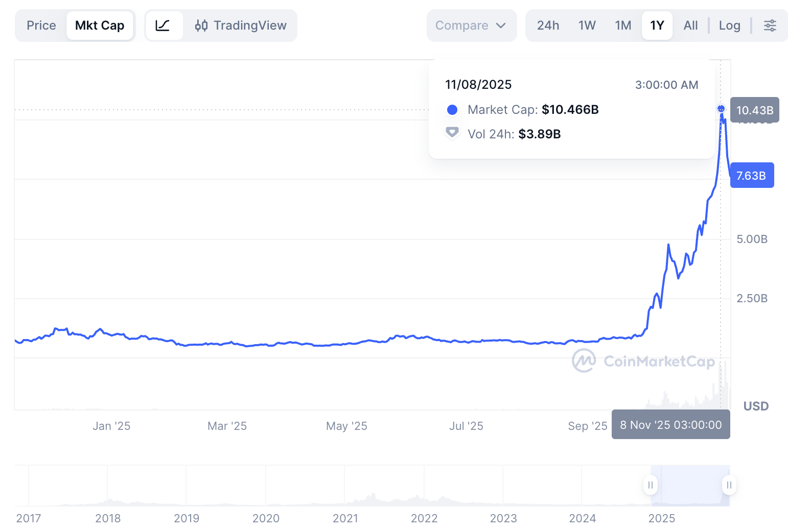Click the 10.43B crosshair price label
This screenshot has width=788, height=532.
(x=755, y=110)
